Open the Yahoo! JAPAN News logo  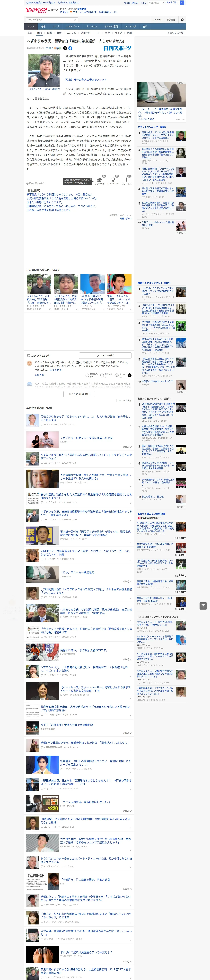coord(42,10)
